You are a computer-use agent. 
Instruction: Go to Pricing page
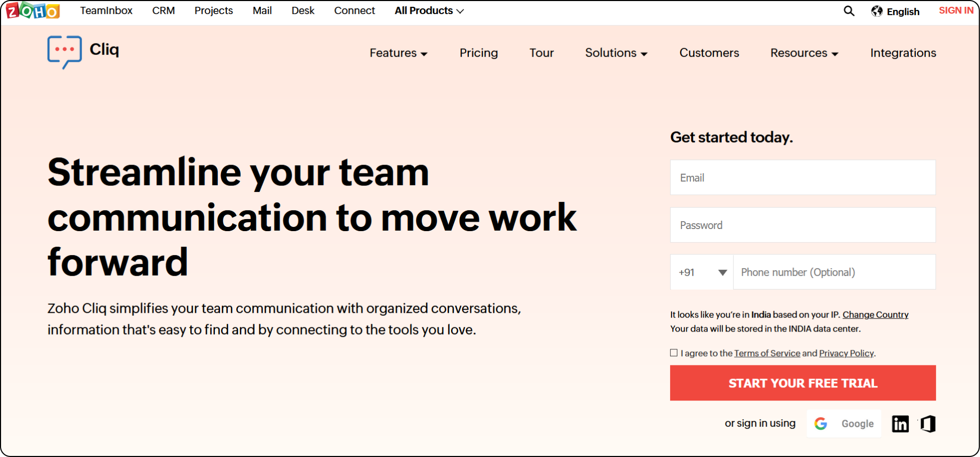click(x=479, y=53)
